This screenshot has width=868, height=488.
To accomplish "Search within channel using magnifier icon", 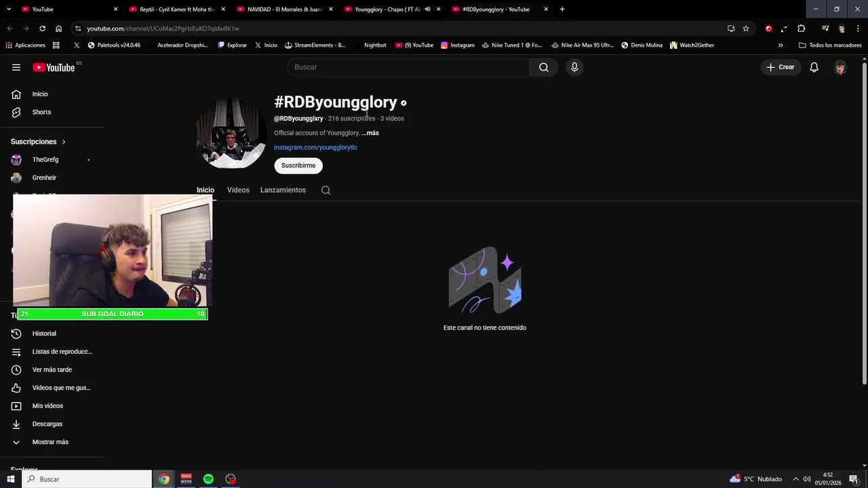I will [326, 190].
